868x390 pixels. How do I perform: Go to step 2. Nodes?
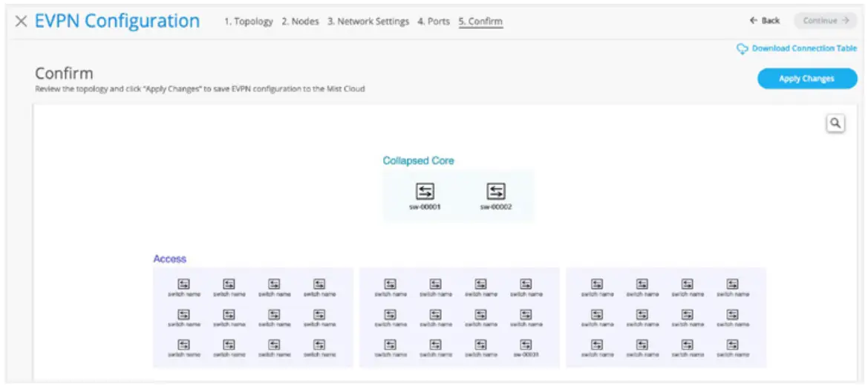pos(300,22)
